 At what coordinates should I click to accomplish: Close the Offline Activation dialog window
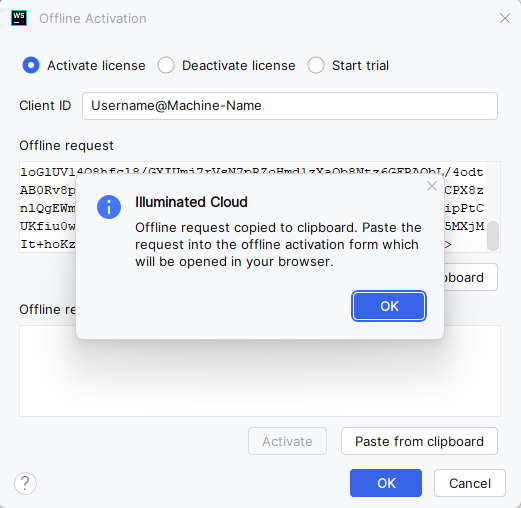505,18
